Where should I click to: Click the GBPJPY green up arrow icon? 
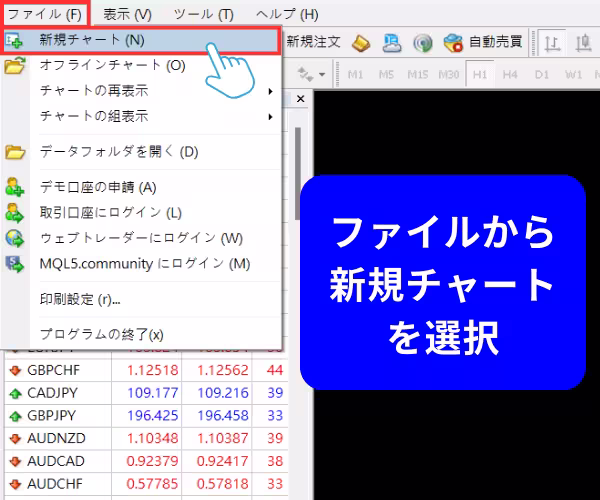(15, 416)
